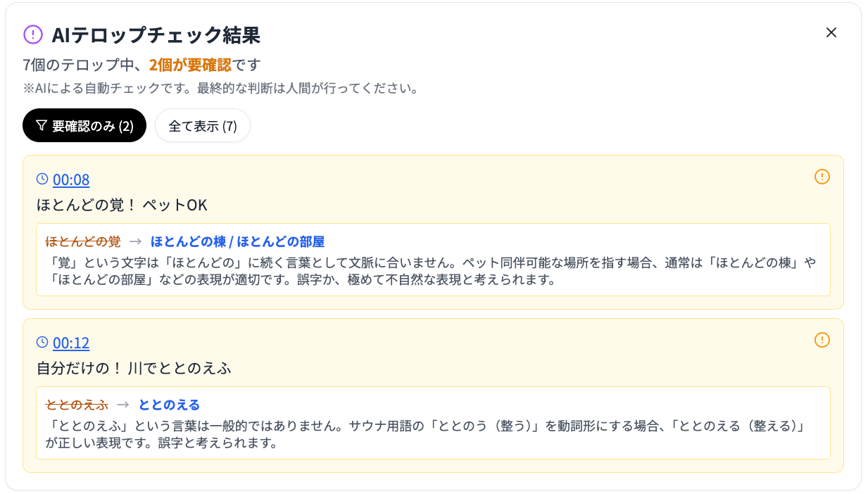Viewport: 868px width, 494px height.
Task: Click the warning icon on the 00:08 card
Action: click(822, 177)
